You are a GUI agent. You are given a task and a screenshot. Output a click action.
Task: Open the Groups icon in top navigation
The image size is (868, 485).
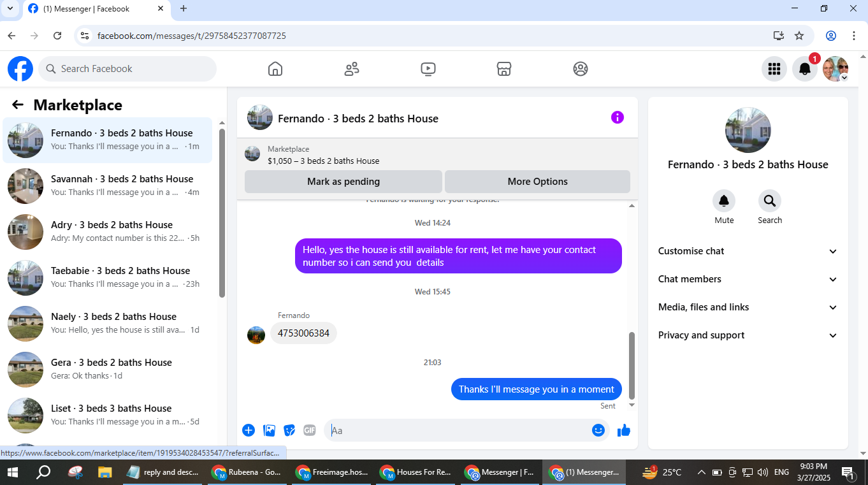(581, 69)
